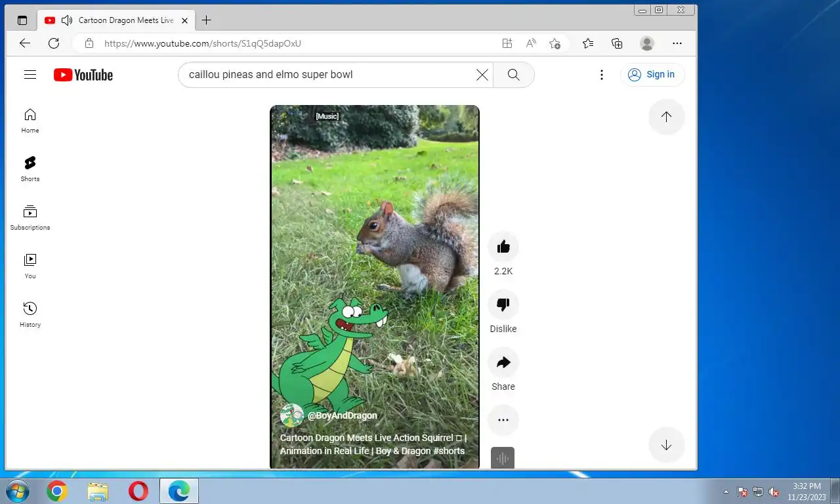Open History in the sidebar
The height and width of the screenshot is (504, 840).
(30, 315)
